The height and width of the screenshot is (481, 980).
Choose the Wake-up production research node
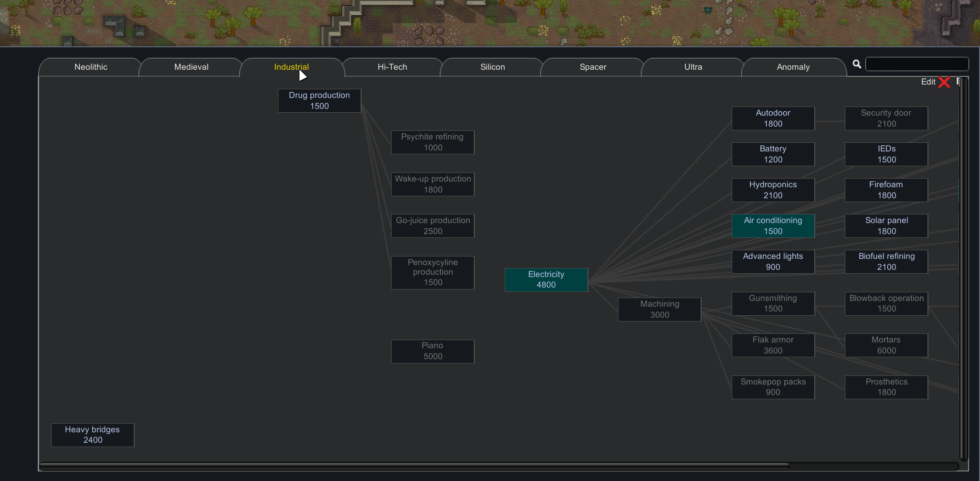coord(433,184)
